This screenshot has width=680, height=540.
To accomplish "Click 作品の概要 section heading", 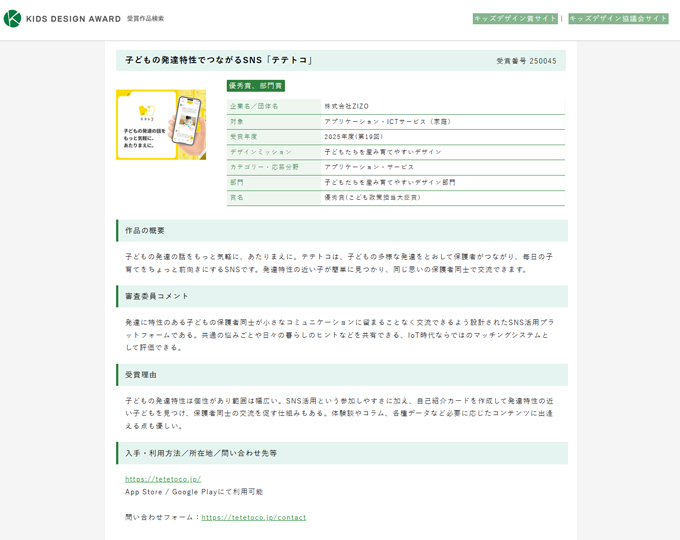I will pyautogui.click(x=145, y=231).
